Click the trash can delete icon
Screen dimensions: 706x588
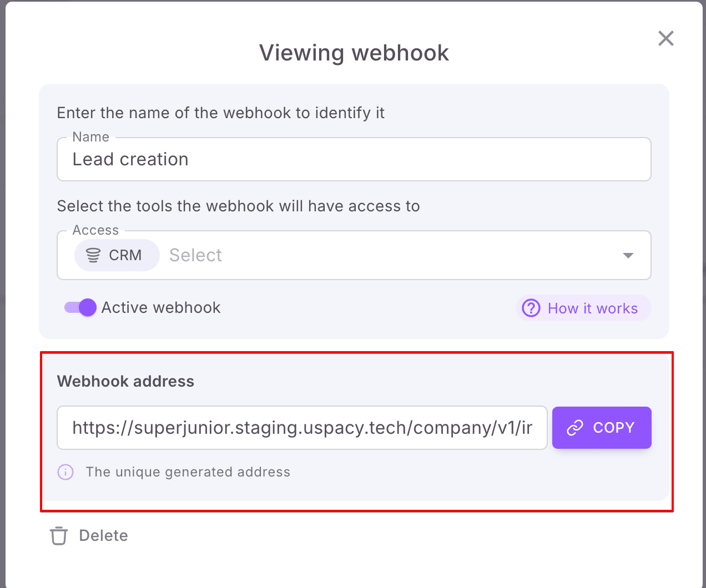pyautogui.click(x=59, y=536)
